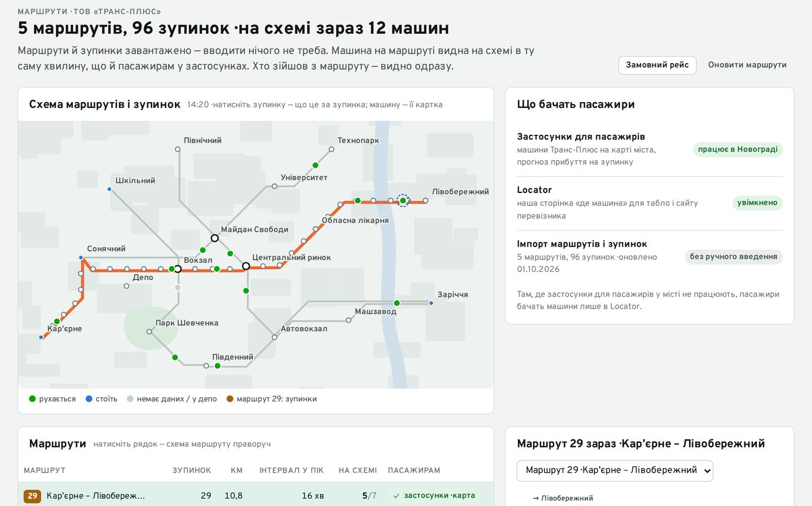Click the 'без ручного введення' badge
The height and width of the screenshot is (506, 812).
[734, 257]
